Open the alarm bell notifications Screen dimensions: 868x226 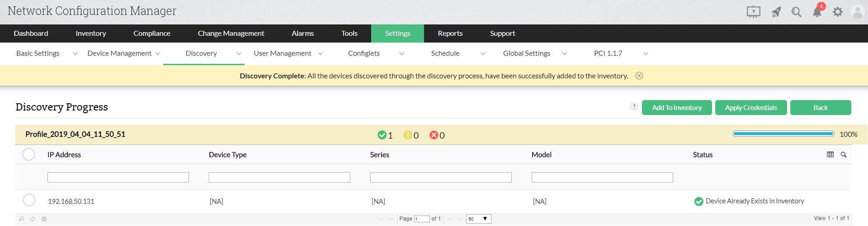(817, 12)
